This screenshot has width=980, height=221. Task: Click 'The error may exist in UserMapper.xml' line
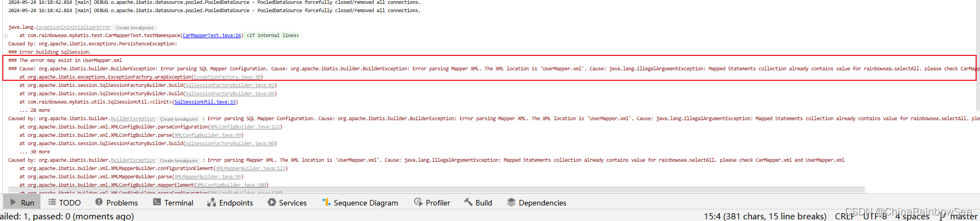(65, 60)
